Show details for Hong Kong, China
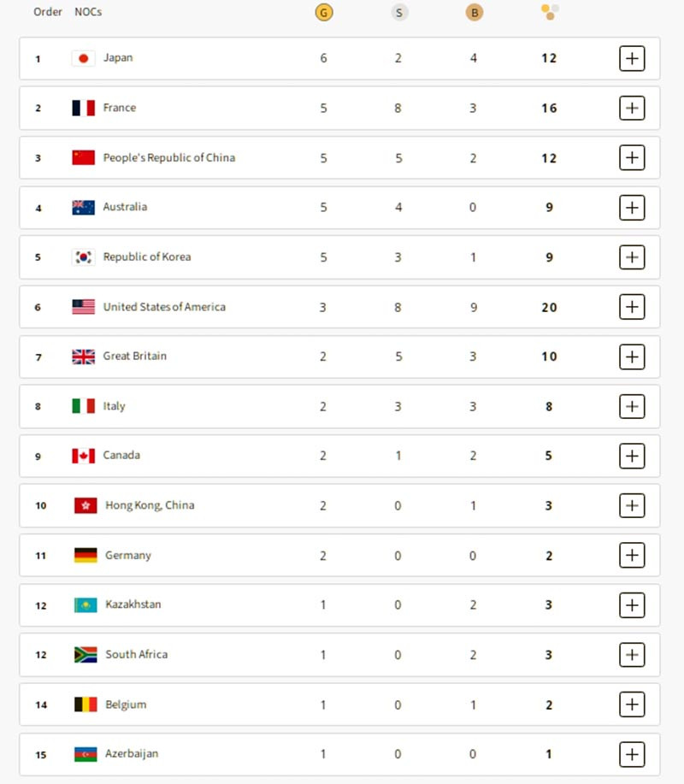This screenshot has height=784, width=684. [631, 505]
